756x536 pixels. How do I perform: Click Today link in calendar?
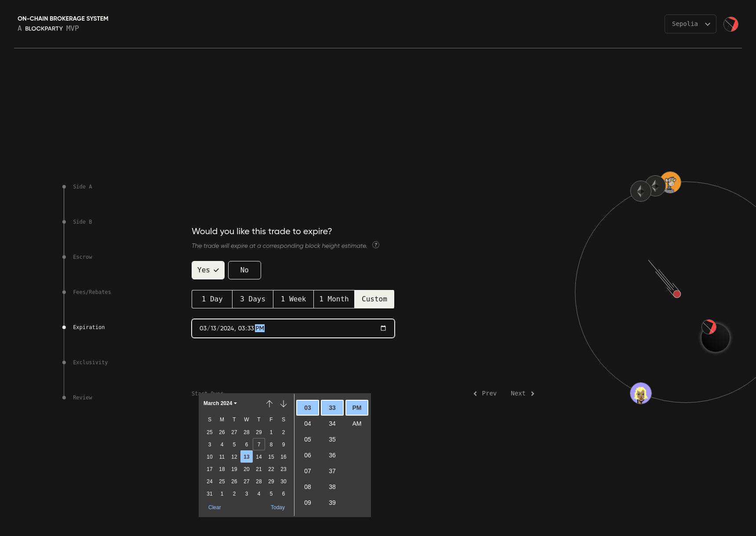click(x=277, y=507)
